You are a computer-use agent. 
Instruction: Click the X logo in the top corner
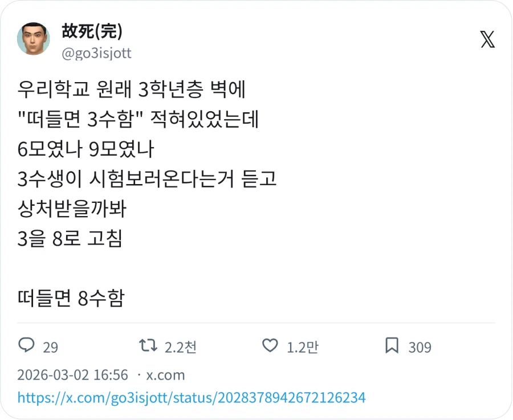point(487,40)
